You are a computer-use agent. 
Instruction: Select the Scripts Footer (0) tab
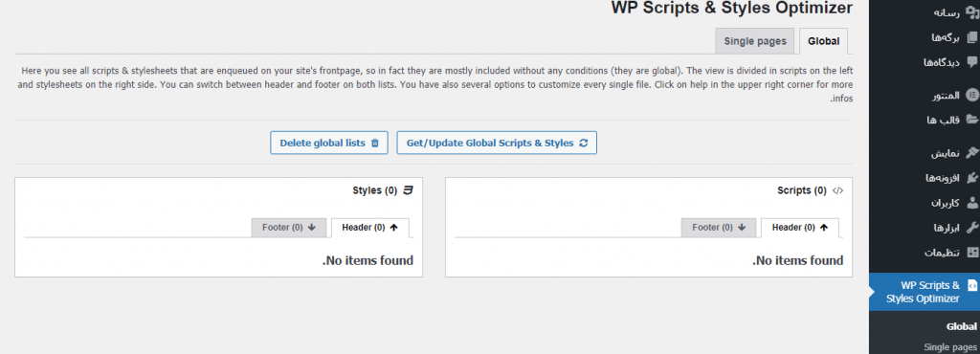tap(719, 228)
